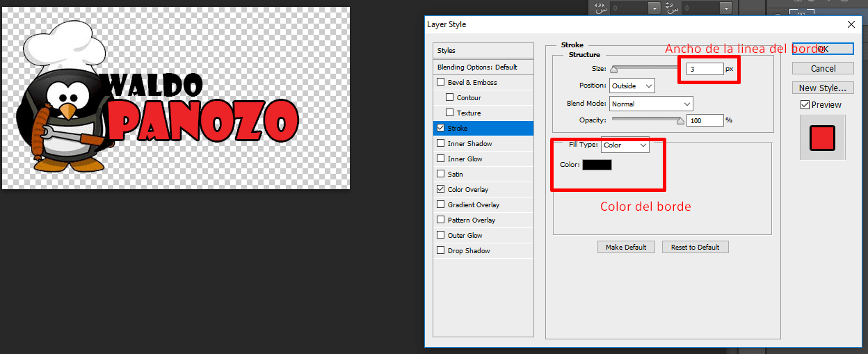The height and width of the screenshot is (354, 868).
Task: Uncheck the Color Overlay checkbox
Action: point(440,189)
